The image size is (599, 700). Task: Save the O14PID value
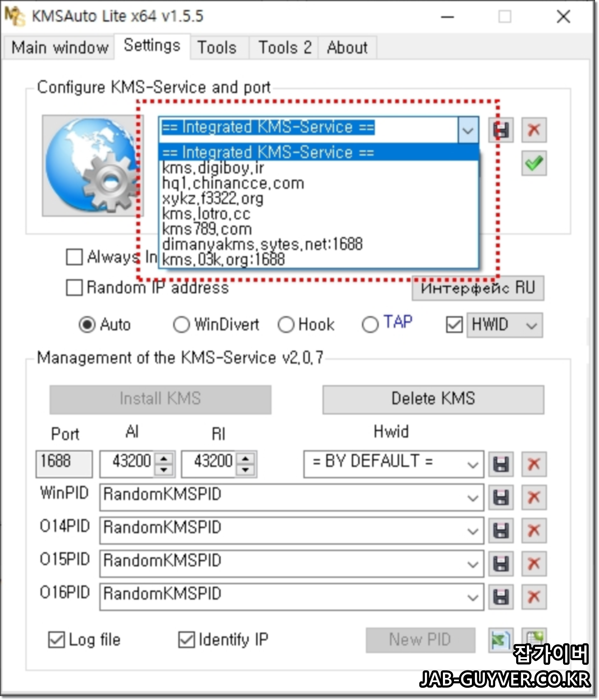click(x=501, y=530)
